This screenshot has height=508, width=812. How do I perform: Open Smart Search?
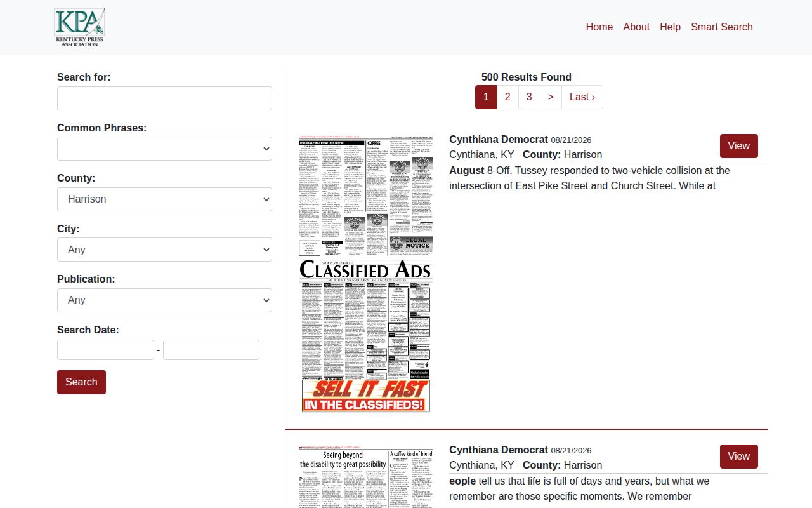click(x=722, y=27)
